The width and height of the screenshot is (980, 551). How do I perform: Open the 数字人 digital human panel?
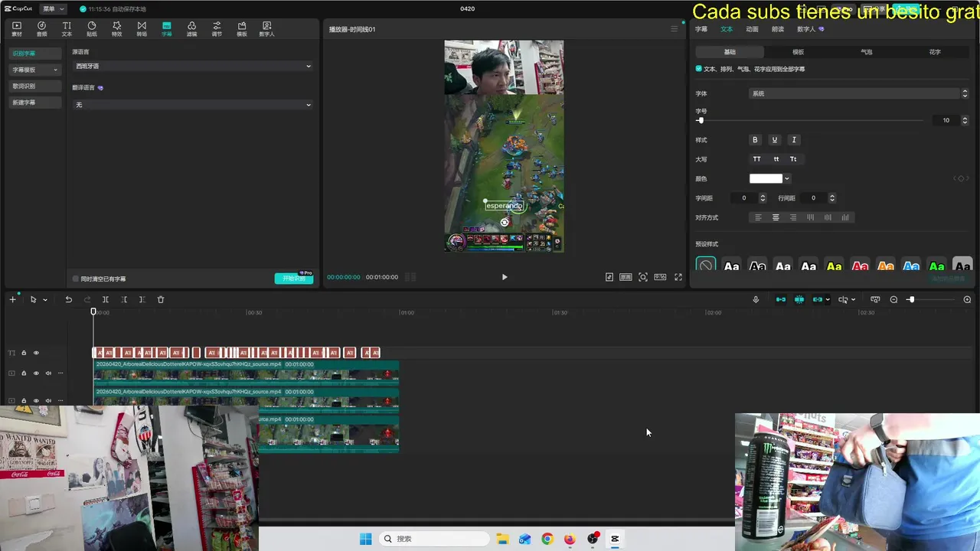click(266, 29)
